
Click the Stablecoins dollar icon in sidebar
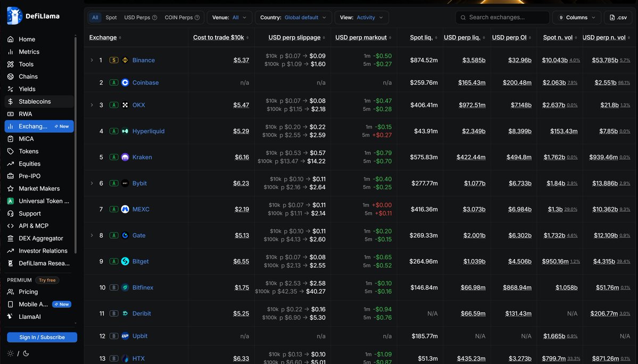11,101
